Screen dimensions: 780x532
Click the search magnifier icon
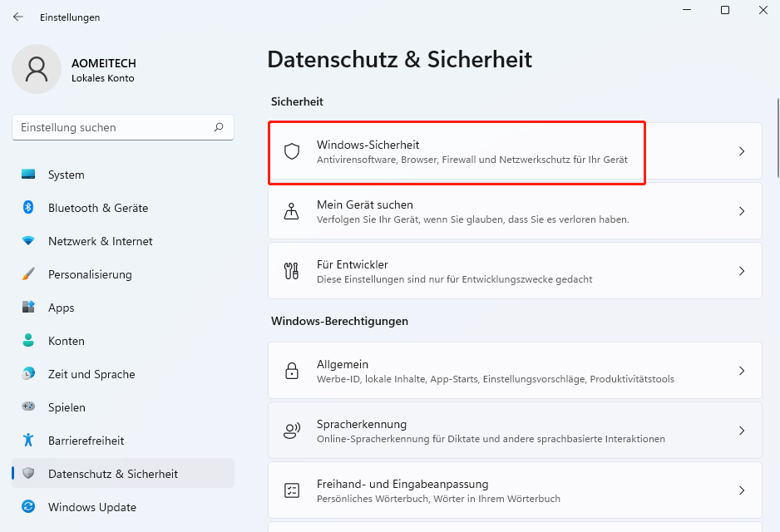click(219, 127)
